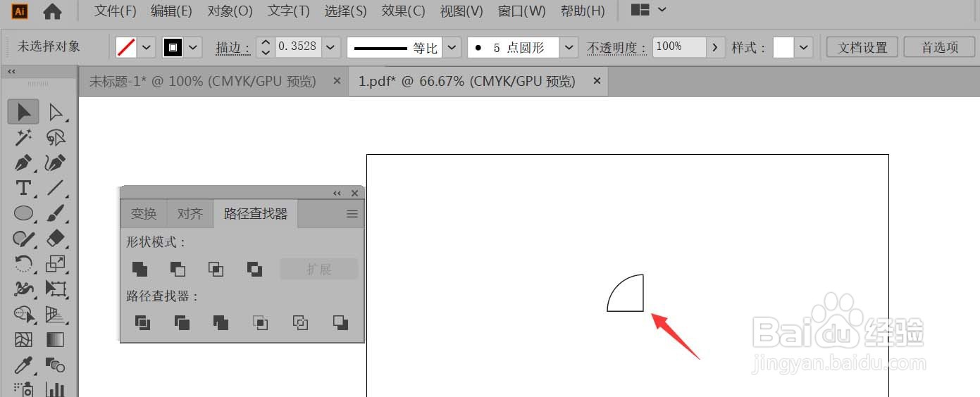Open the Pathfinder panel options menu
This screenshot has height=397, width=980.
coord(352,214)
